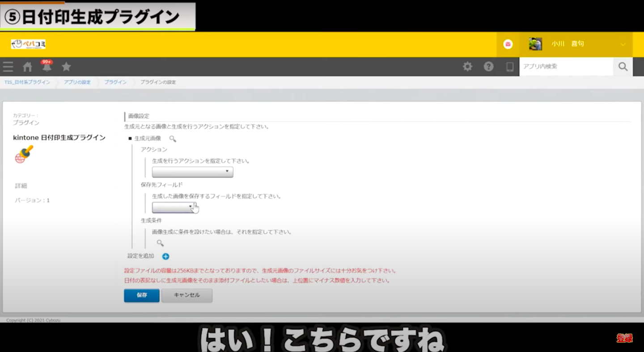Viewport: 644px width, 352px height.
Task: Click the help question mark icon
Action: click(x=488, y=67)
